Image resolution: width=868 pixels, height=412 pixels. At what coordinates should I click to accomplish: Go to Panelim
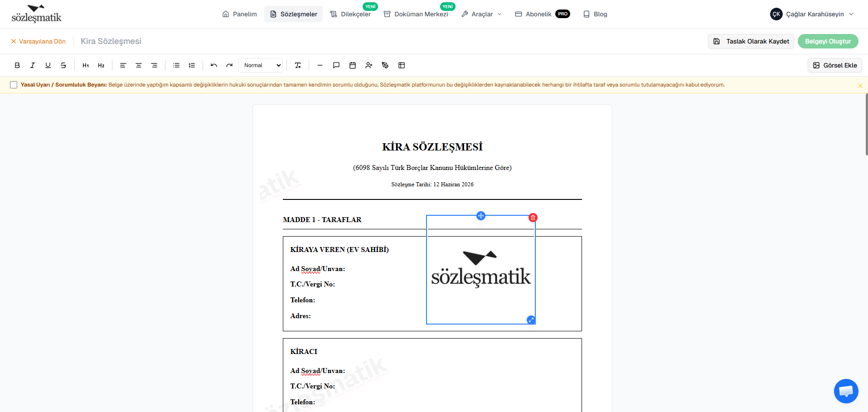pyautogui.click(x=239, y=14)
